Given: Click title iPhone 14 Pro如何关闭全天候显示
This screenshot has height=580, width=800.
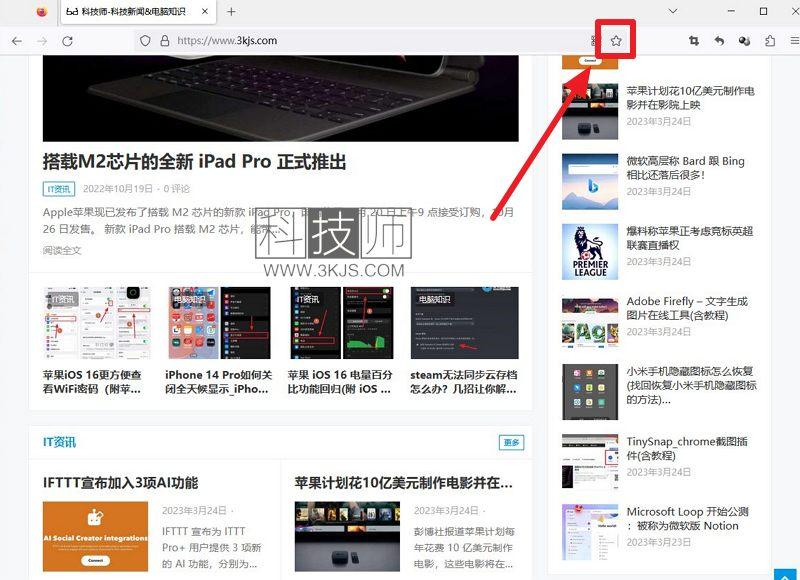Looking at the screenshot, I should (218, 382).
